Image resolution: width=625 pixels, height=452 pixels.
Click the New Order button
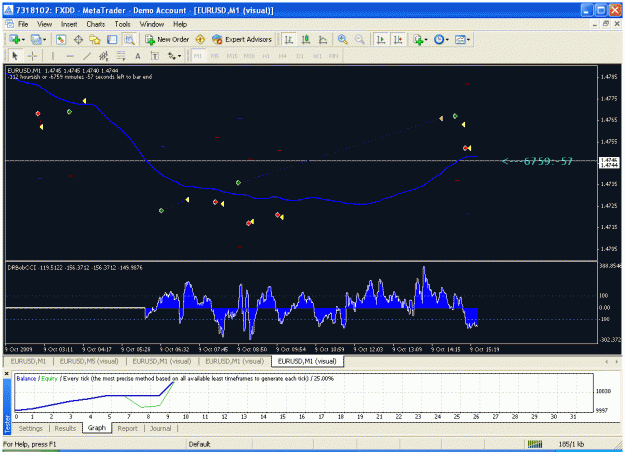point(167,39)
